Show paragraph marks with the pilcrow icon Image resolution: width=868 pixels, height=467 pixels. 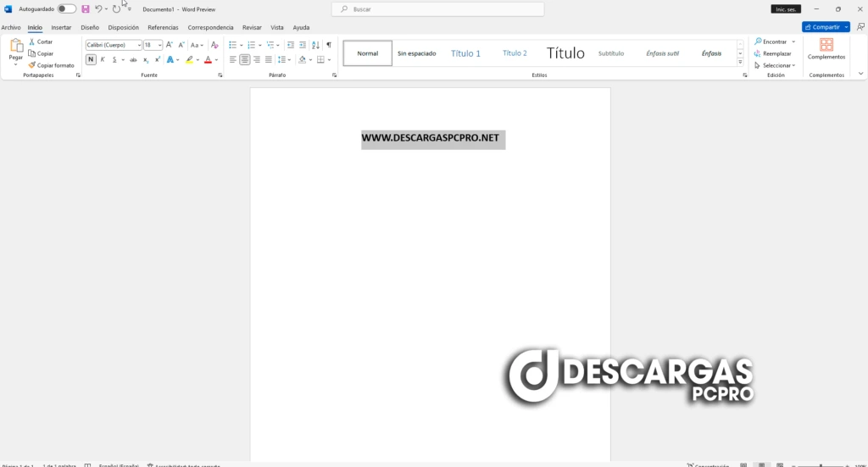(x=328, y=45)
